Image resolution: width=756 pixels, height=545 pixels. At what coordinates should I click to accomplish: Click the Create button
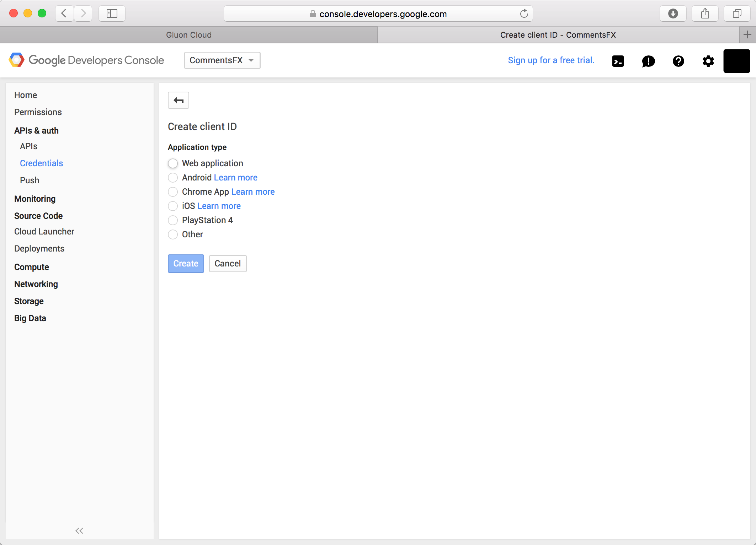(x=186, y=263)
